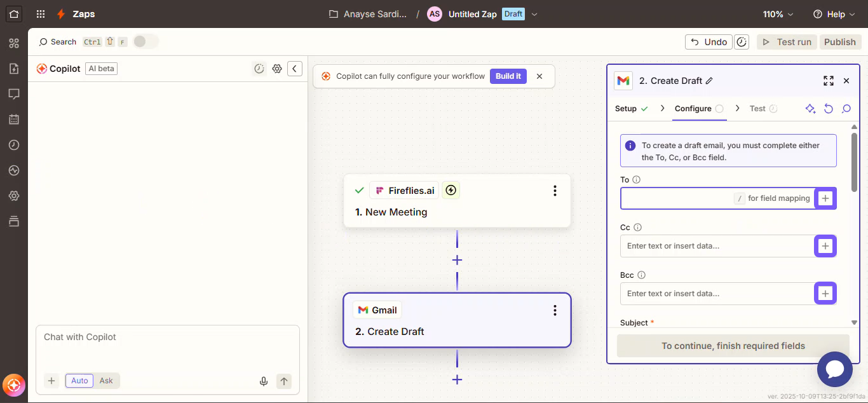Click the info icon next to Bcc

(641, 275)
